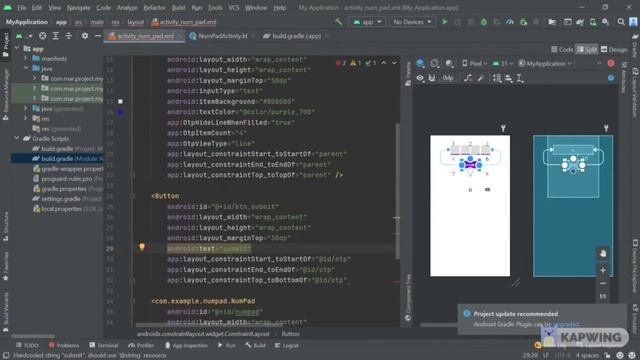Viewport: 640px width, 360px height.
Task: Open Device Manager toolbar icon
Action: point(593,22)
